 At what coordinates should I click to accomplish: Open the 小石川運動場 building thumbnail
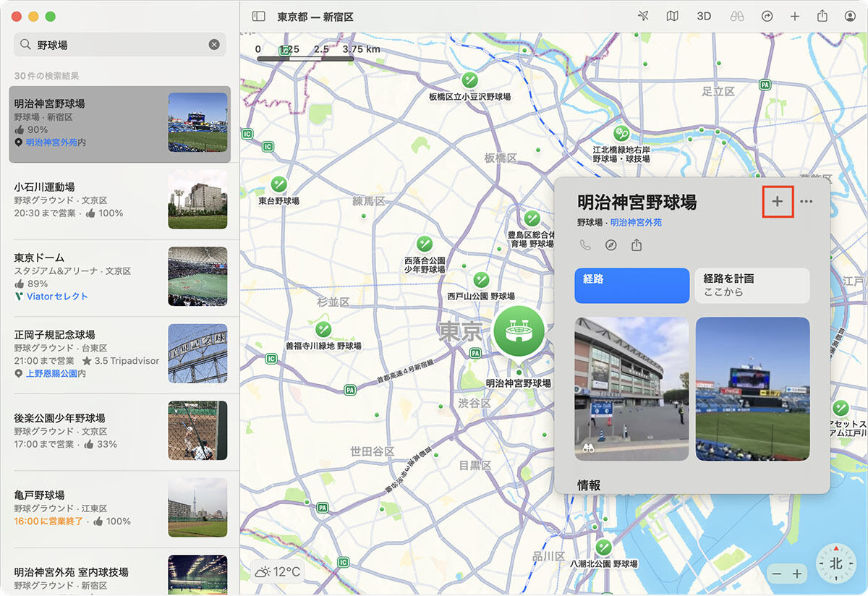tap(197, 200)
